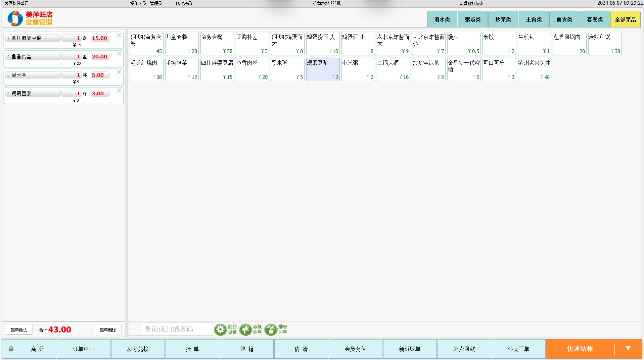Open 订单中心 from the bottom bar
Screen dimensions: 644x360
(84, 349)
